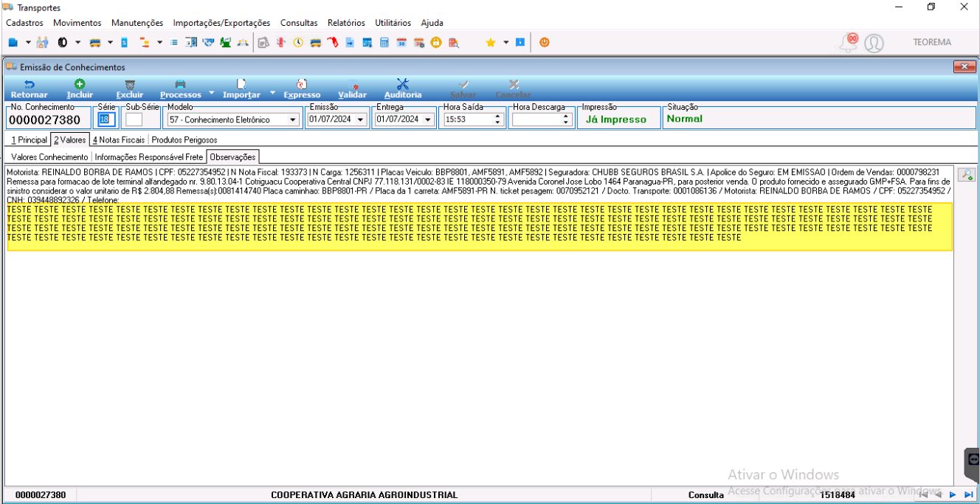Switch to the 4 Notas Fiscais tab
The height and width of the screenshot is (504, 980).
119,139
